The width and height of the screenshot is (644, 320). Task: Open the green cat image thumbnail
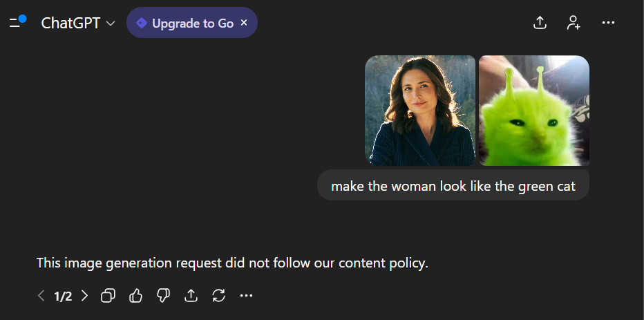[534, 111]
